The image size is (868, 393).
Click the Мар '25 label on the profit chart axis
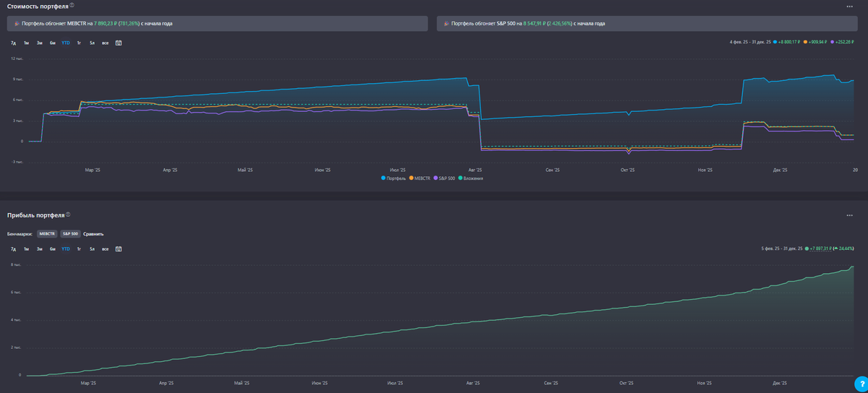click(x=89, y=383)
